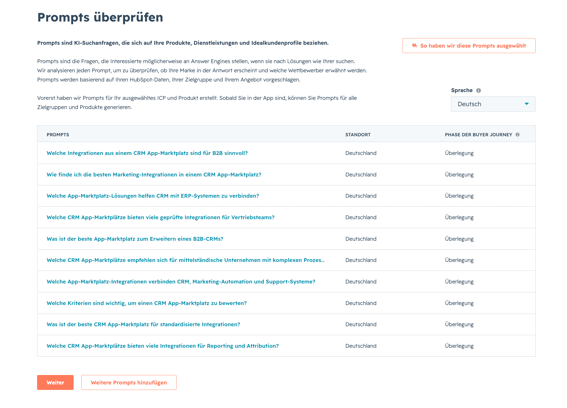This screenshot has height=408, width=567.
Task: Click the PROMPTS column header
Action: (x=58, y=135)
